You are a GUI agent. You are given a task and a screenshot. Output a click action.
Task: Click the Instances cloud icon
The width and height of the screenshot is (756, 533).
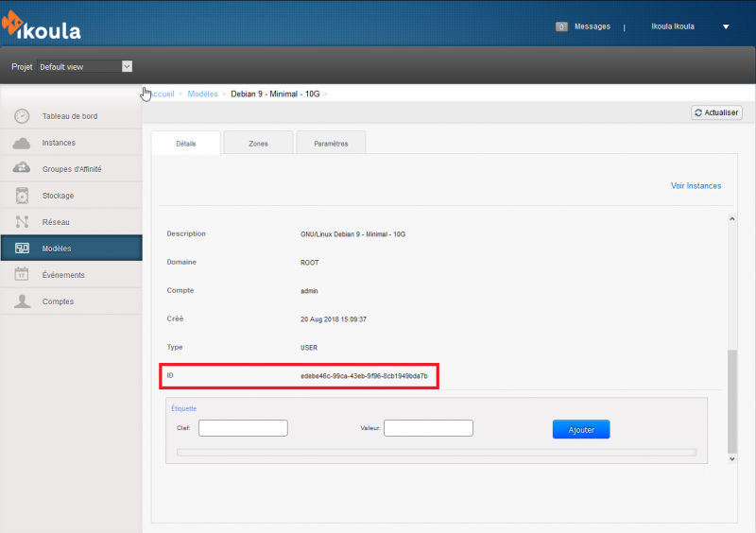click(x=22, y=143)
